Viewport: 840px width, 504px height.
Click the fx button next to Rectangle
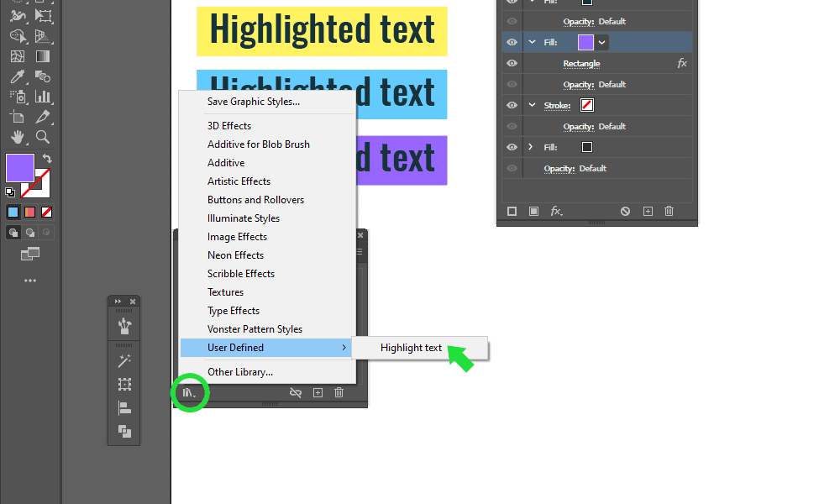click(680, 62)
